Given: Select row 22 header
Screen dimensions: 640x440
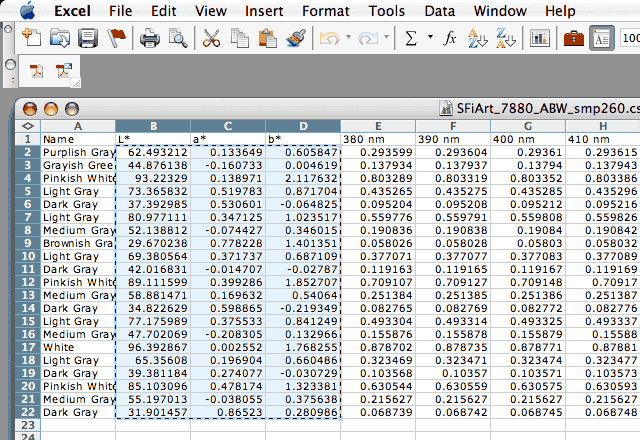Looking at the screenshot, I should 28,412.
